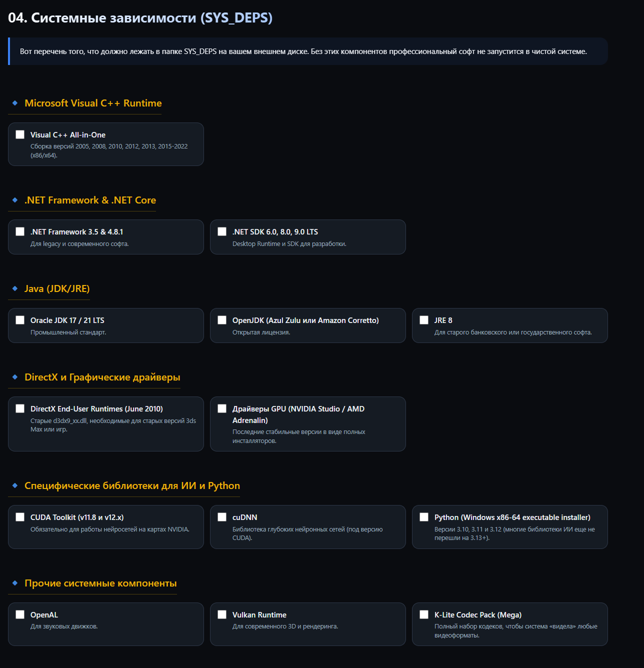Tick the GPU drivers NVIDIA Studio checkbox
The width and height of the screenshot is (644, 668).
point(222,408)
